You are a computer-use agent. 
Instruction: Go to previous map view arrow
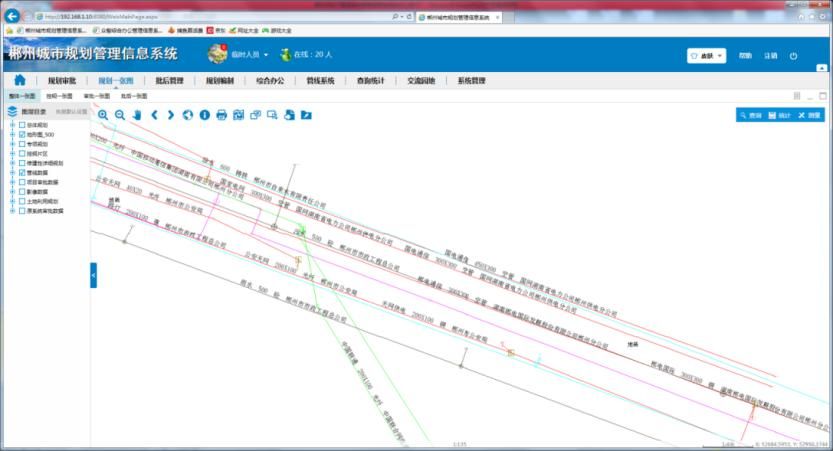(x=154, y=115)
